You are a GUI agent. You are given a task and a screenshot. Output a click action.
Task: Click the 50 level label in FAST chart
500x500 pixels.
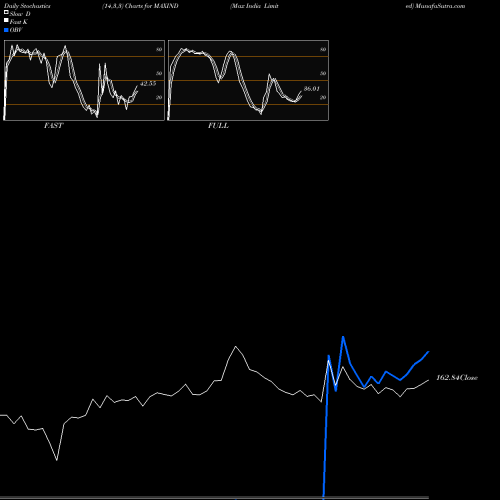pos(159,73)
